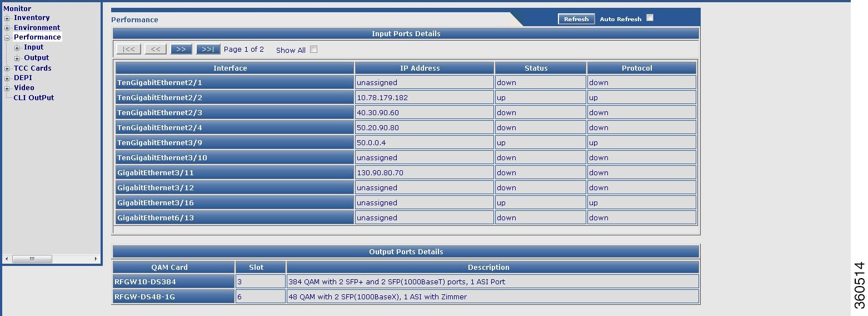Select the GigabitEthernet3/16 interface row
This screenshot has height=316, width=868.
(x=406, y=203)
